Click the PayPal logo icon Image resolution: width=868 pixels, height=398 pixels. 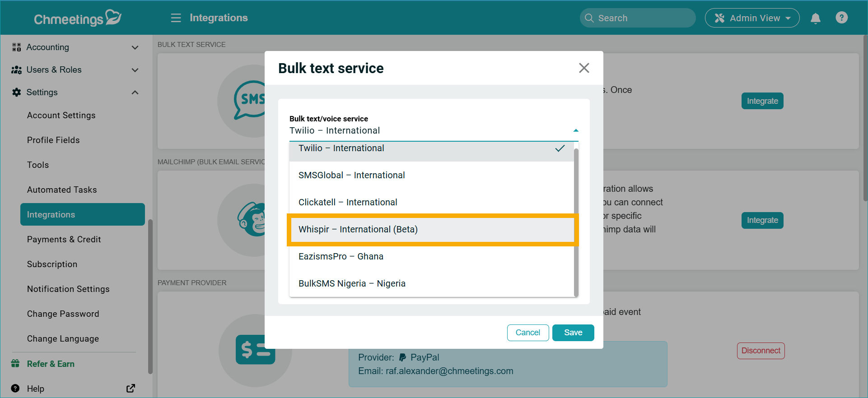(402, 357)
